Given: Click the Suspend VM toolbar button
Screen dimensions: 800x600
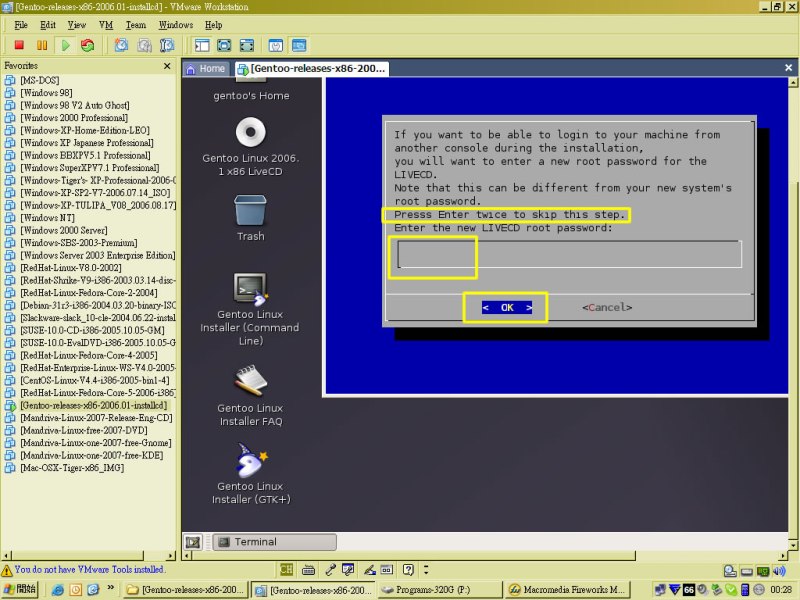Looking at the screenshot, I should [x=42, y=45].
